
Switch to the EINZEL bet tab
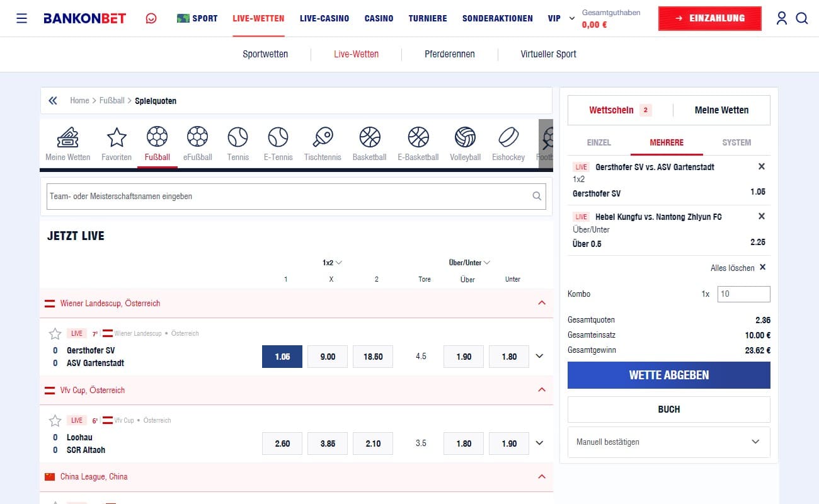click(x=599, y=142)
